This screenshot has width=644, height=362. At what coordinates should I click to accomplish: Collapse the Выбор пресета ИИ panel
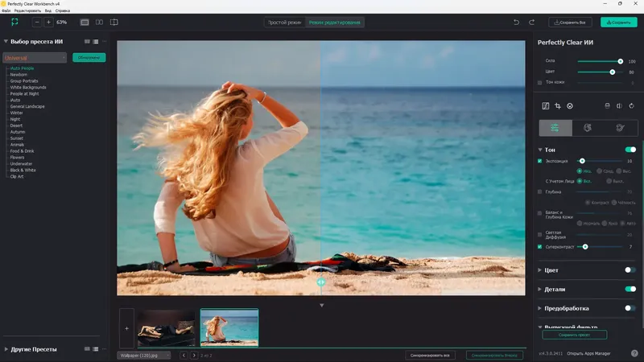(6, 42)
